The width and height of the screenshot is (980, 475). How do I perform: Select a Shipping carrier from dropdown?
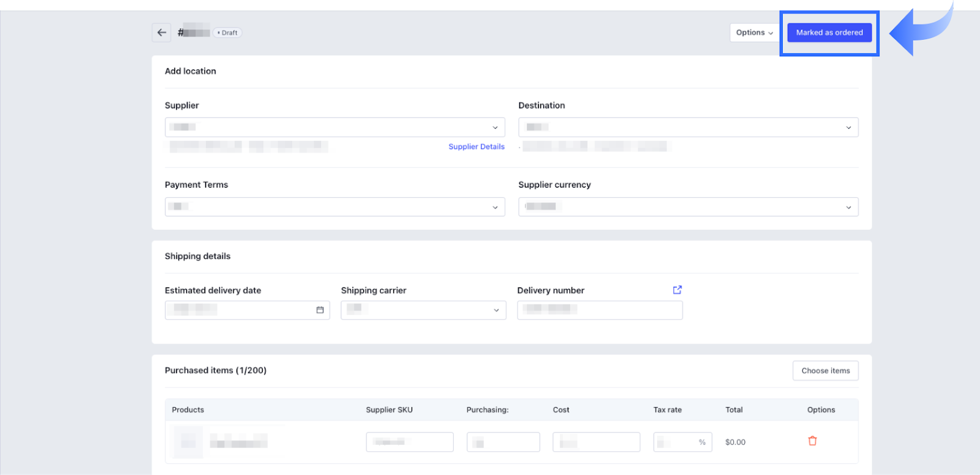pos(423,310)
